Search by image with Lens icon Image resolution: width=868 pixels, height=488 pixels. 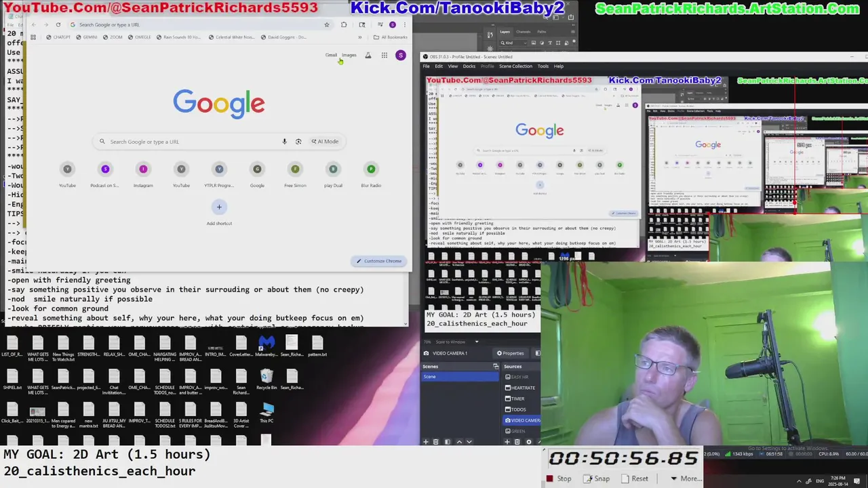click(298, 142)
